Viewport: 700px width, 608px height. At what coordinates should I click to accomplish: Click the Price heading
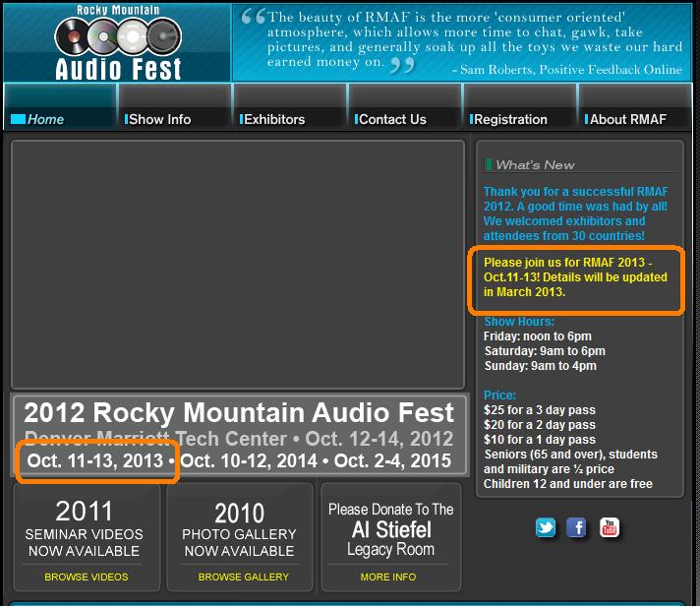499,395
